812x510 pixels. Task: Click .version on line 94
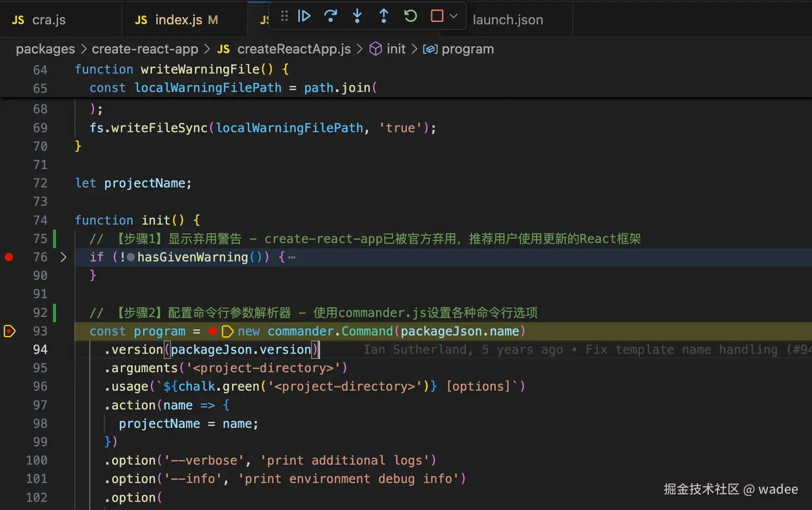click(134, 349)
